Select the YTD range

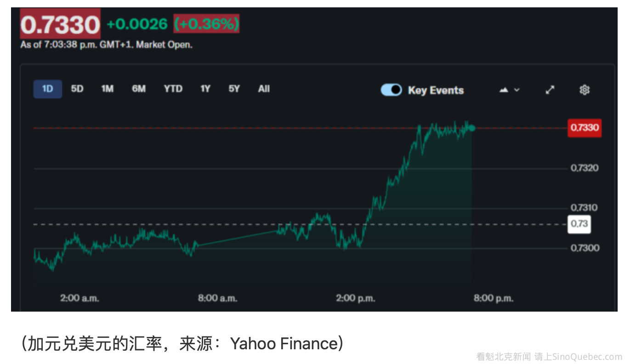coord(173,89)
